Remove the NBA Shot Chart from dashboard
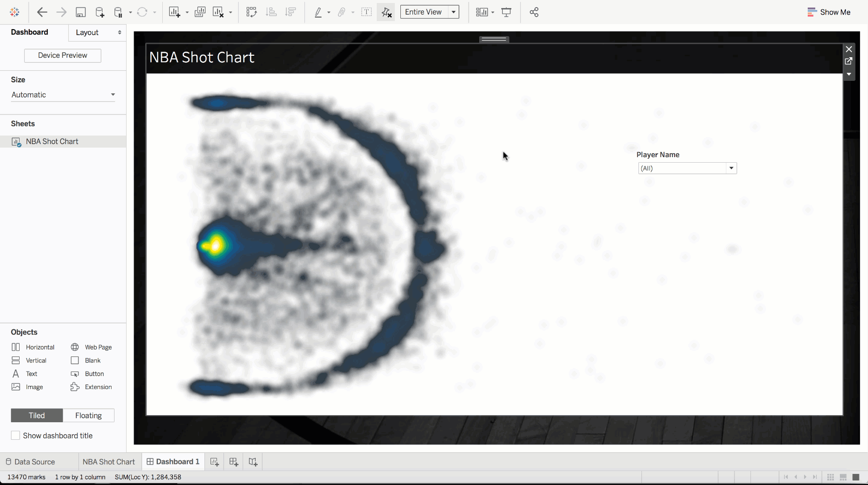868x485 pixels. tap(849, 49)
